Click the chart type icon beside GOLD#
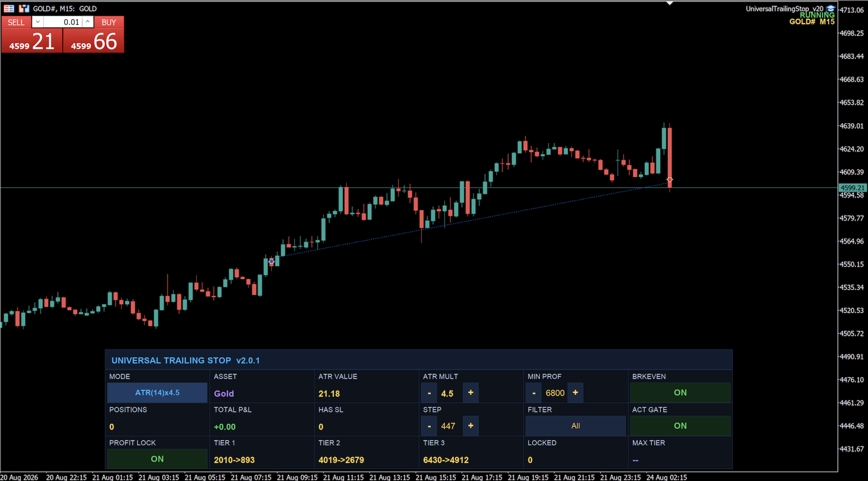 coord(24,8)
